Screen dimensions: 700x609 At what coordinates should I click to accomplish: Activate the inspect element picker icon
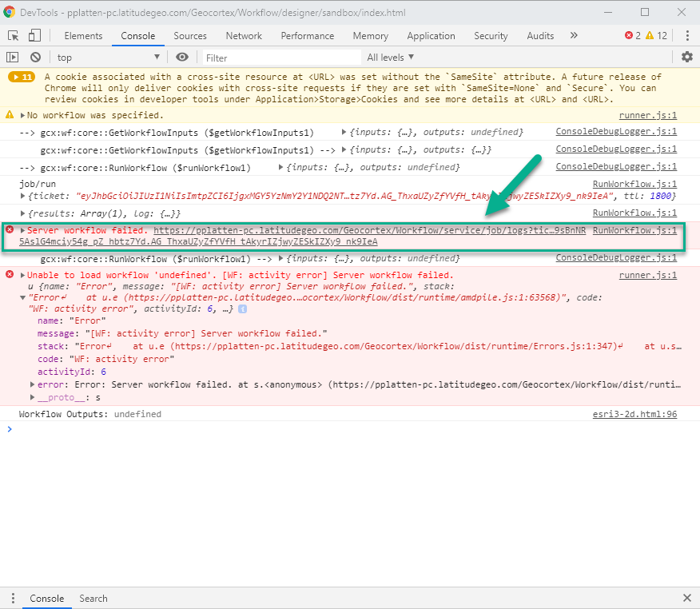(14, 36)
